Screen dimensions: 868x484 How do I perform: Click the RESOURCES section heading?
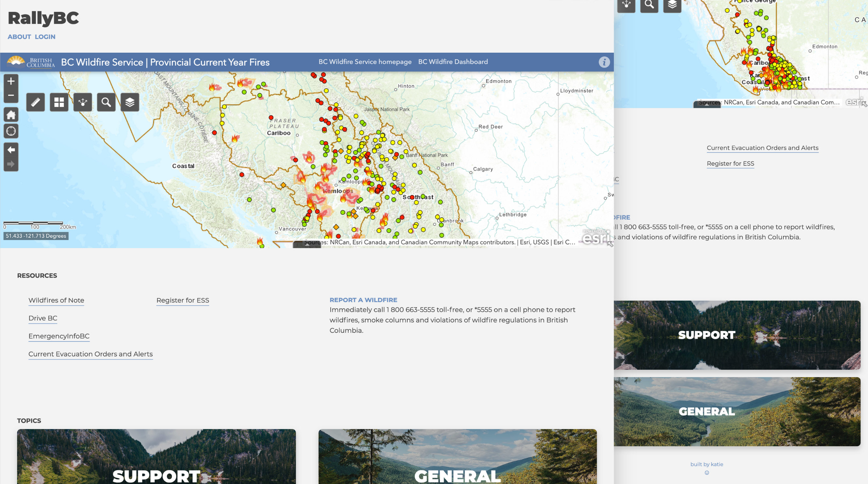point(37,276)
